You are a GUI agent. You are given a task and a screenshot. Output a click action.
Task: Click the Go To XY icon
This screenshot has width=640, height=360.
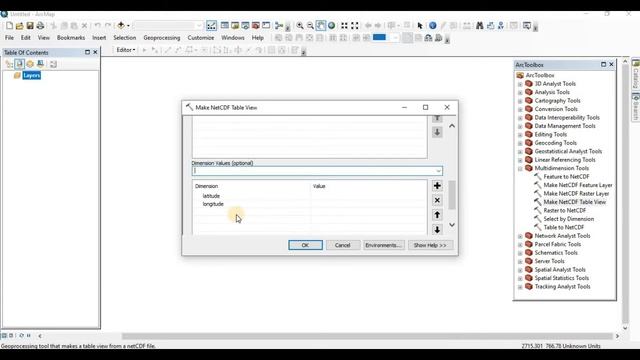500,26
